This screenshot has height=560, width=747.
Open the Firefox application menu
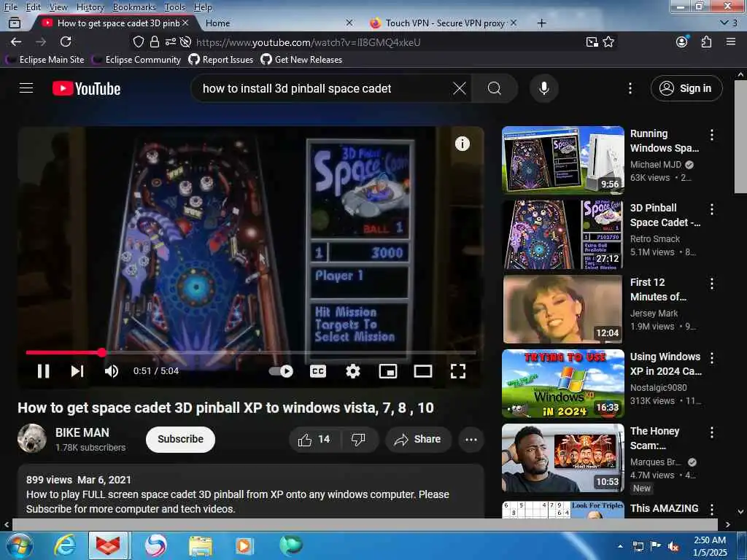(731, 42)
